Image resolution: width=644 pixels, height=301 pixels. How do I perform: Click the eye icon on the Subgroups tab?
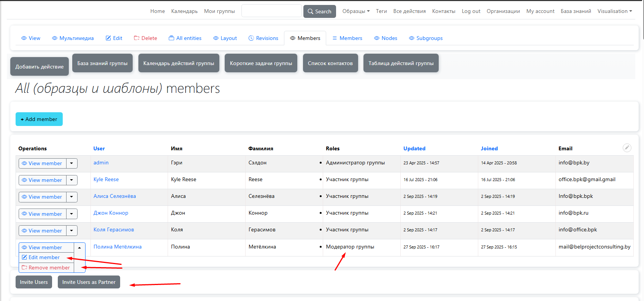coord(411,38)
